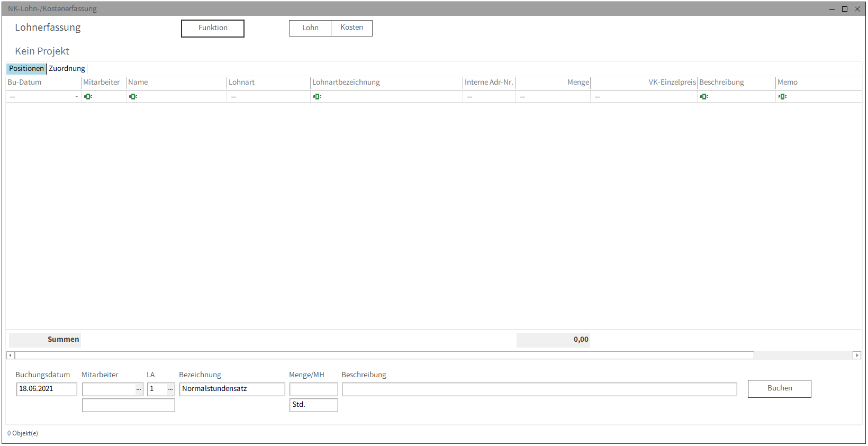Click the LA input field

coord(157,389)
